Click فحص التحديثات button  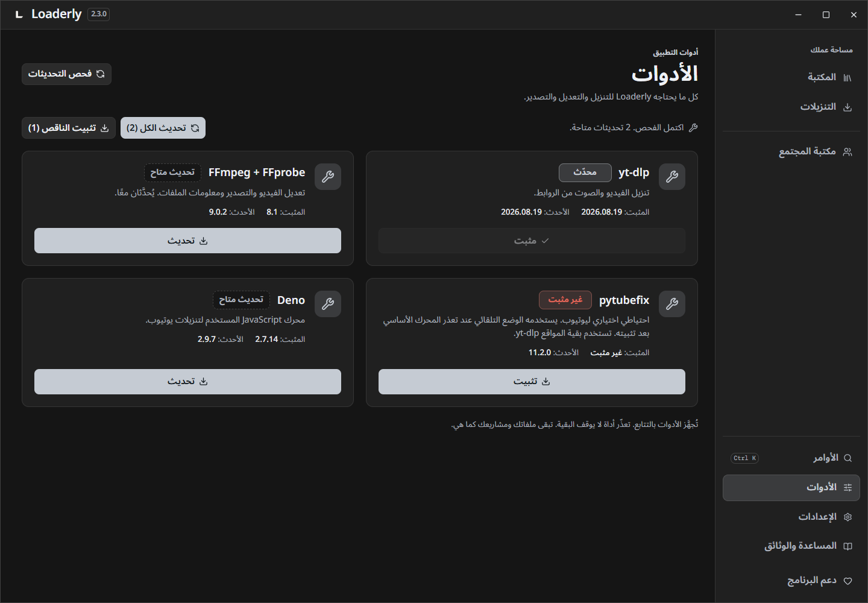(66, 74)
